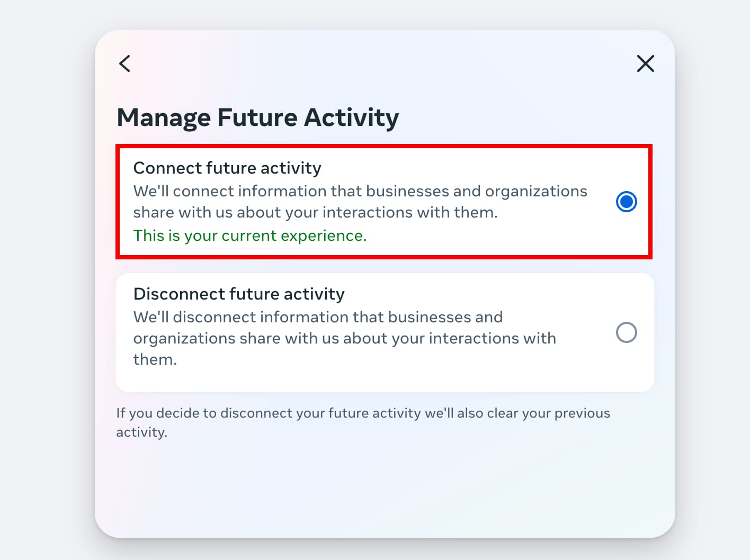Click the word "them." in the Disconnect card

(x=155, y=360)
